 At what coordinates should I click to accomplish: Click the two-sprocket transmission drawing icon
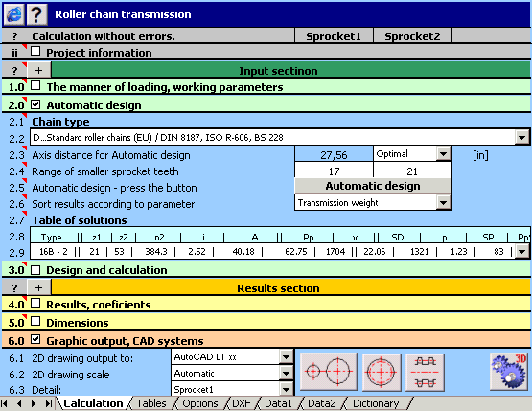coord(329,372)
